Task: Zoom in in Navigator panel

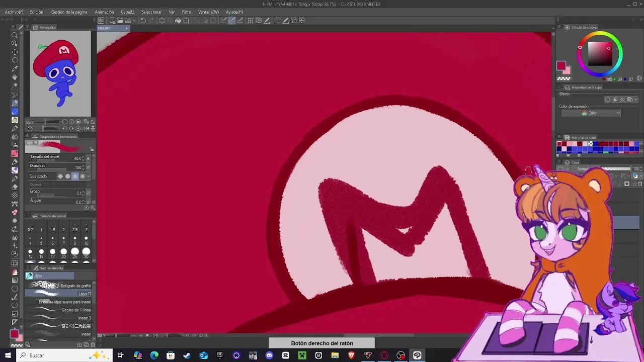Action: 71,122
